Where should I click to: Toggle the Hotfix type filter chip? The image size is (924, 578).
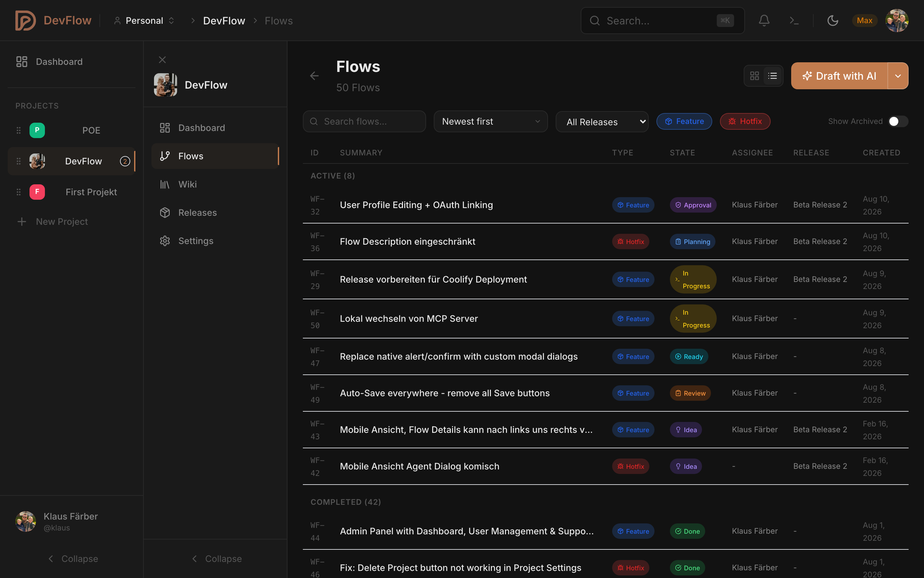[x=745, y=121]
